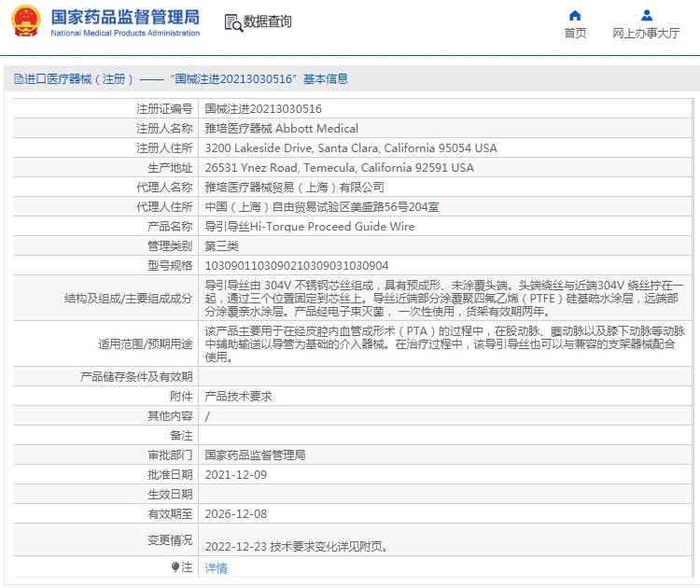Select the 26531 Ynez Road address
The image size is (700, 588).
(x=340, y=168)
